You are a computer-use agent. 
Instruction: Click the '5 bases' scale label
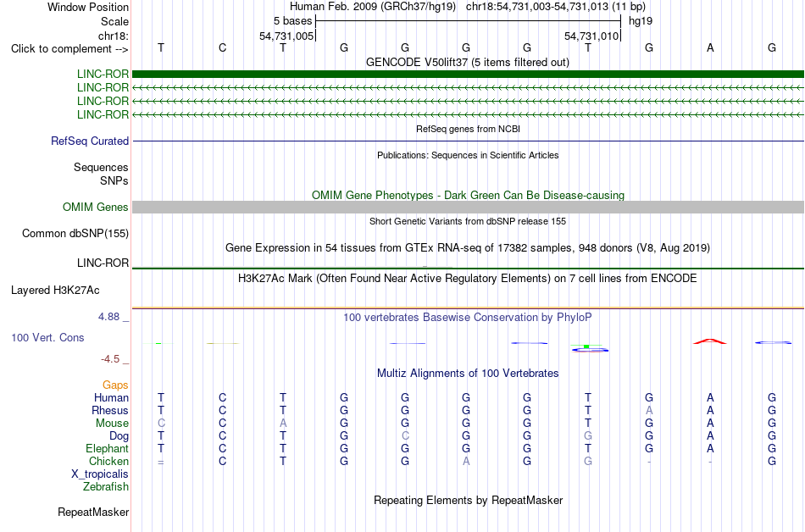[x=292, y=21]
